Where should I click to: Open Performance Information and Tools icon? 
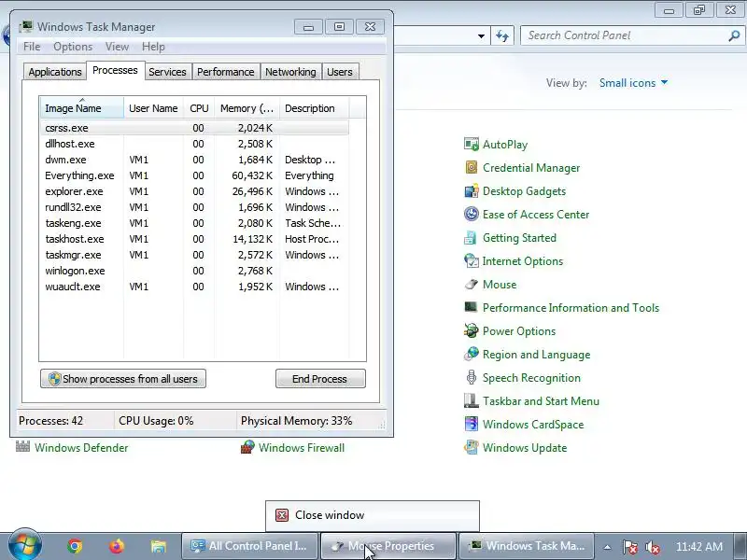tap(472, 307)
